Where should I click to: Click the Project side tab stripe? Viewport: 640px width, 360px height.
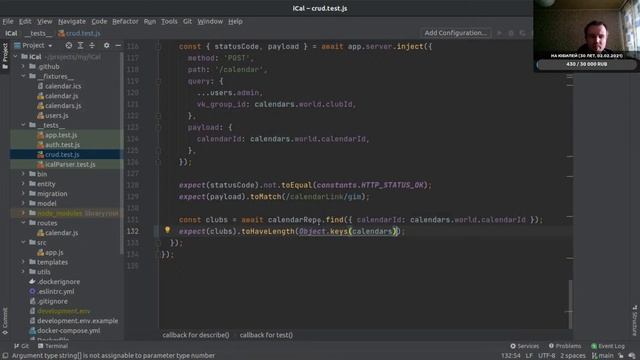coord(5,56)
